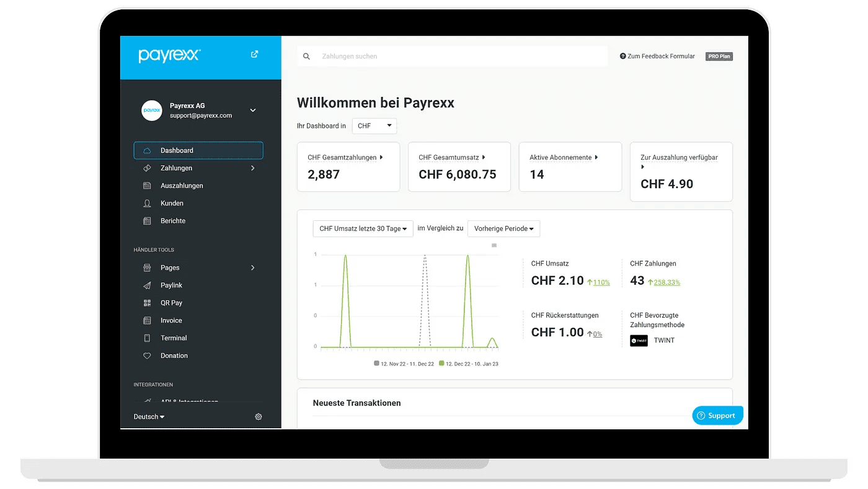This screenshot has height=489, width=868.
Task: Open the QR Pay menu item
Action: 198,303
